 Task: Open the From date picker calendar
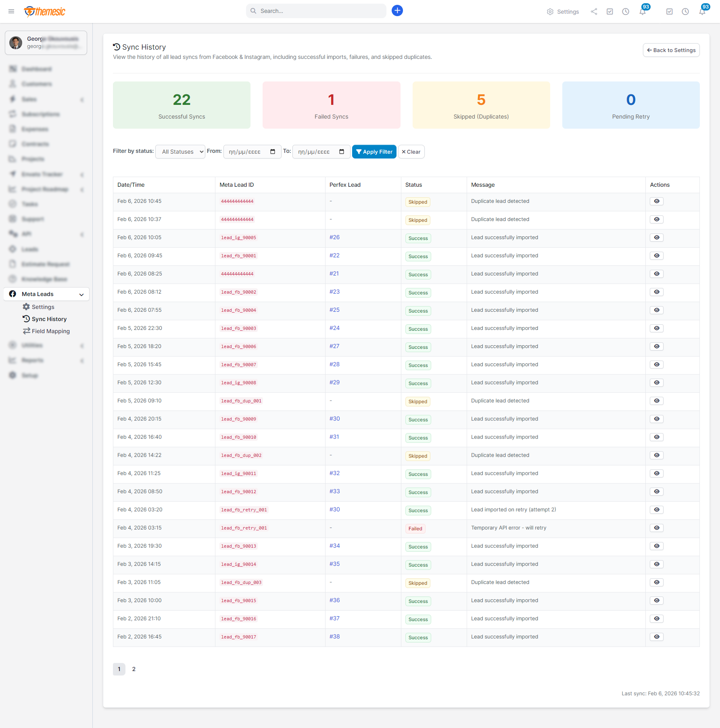[273, 152]
